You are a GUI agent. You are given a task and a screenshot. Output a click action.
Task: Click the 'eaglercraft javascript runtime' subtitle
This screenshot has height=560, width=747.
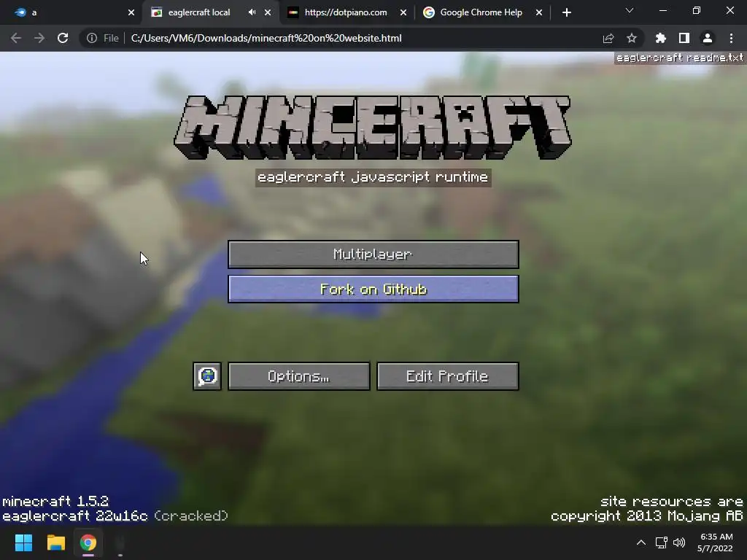pyautogui.click(x=373, y=177)
